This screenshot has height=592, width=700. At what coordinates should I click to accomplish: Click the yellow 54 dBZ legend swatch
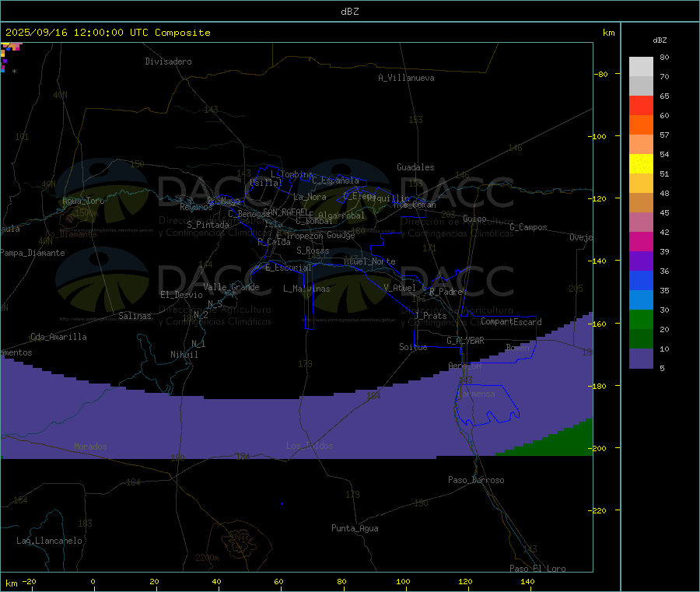pyautogui.click(x=641, y=164)
